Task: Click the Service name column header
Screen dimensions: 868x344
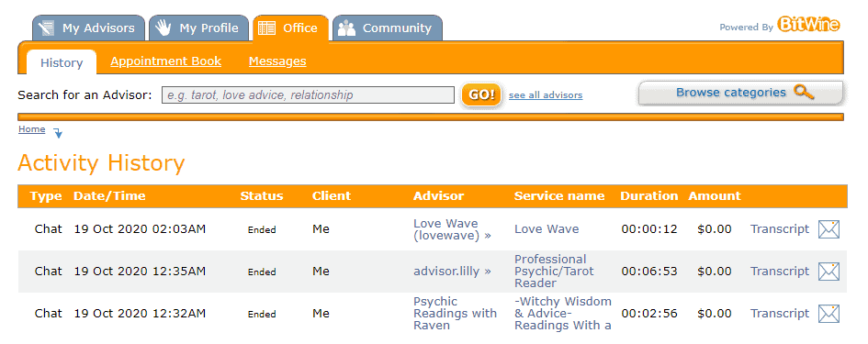Action: click(x=559, y=196)
